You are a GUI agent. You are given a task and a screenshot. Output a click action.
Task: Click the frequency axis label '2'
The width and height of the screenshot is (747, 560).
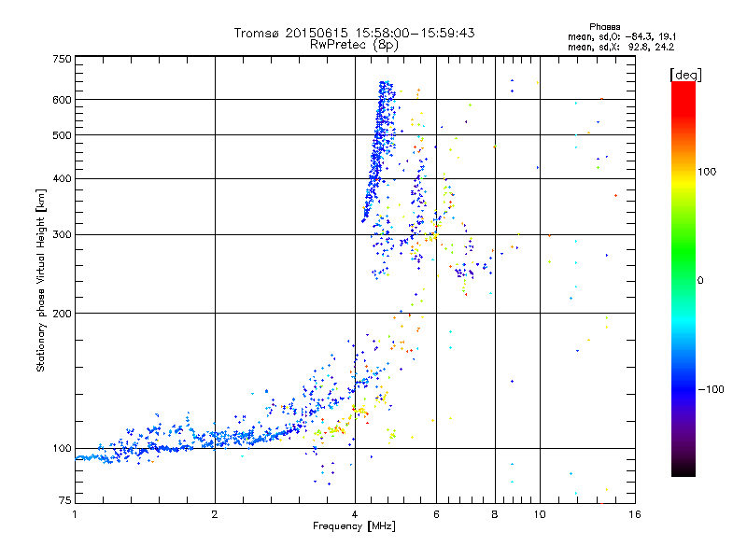pyautogui.click(x=215, y=514)
